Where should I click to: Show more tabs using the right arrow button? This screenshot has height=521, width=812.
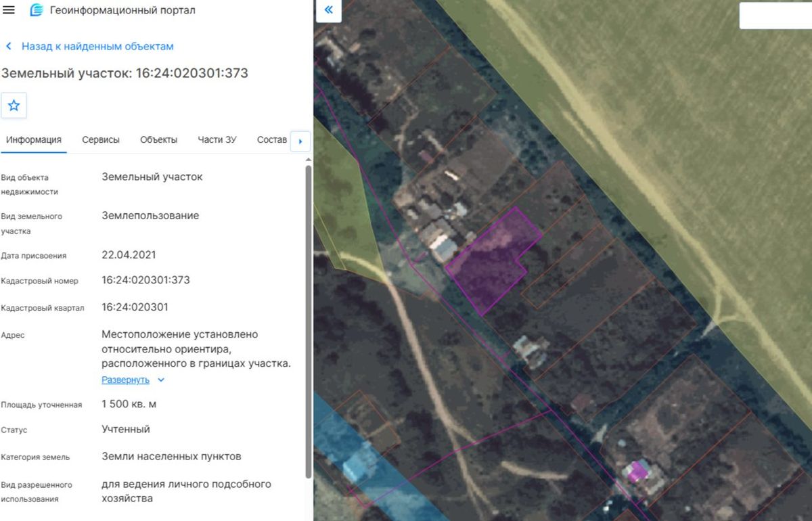coord(300,141)
